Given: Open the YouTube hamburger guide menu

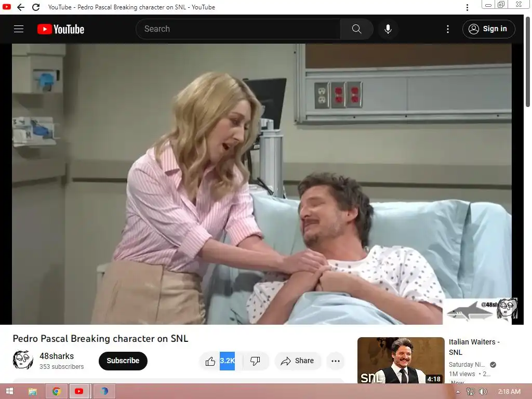Looking at the screenshot, I should [x=19, y=29].
